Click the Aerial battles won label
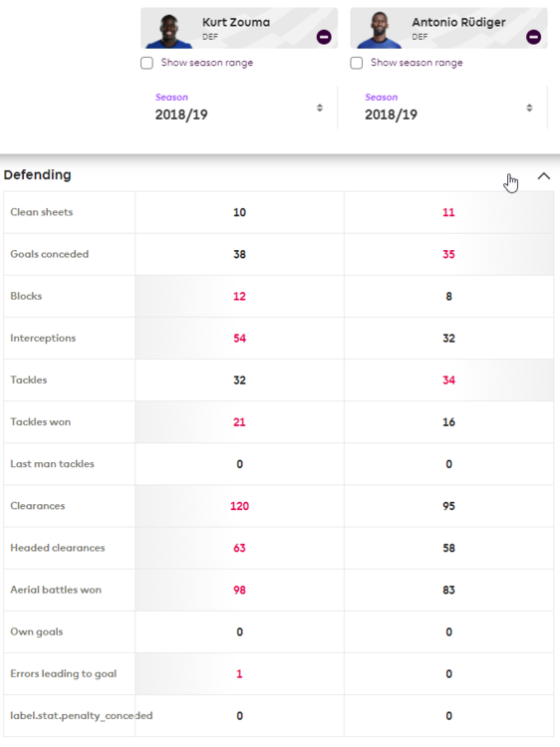This screenshot has height=747, width=560. click(x=56, y=590)
